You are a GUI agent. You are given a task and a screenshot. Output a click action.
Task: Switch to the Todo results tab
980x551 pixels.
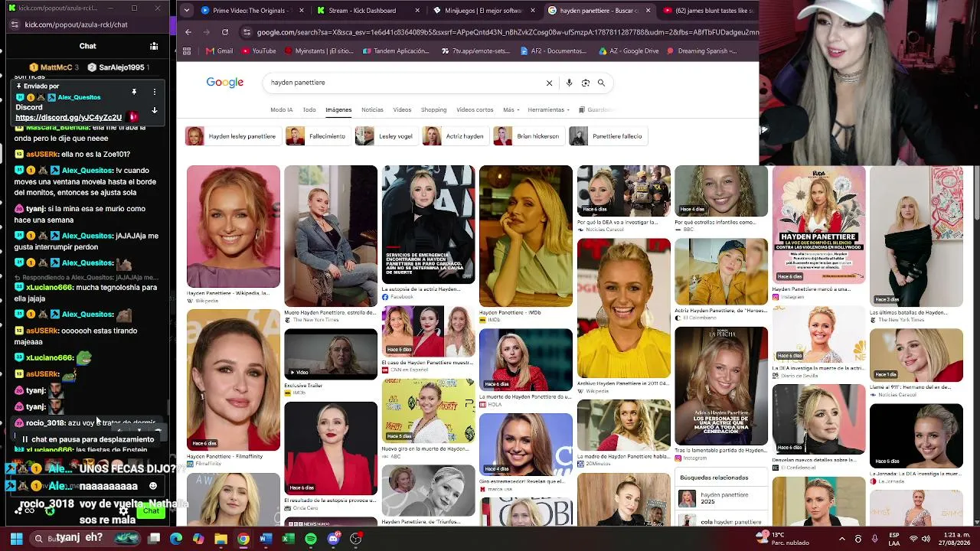tap(309, 110)
